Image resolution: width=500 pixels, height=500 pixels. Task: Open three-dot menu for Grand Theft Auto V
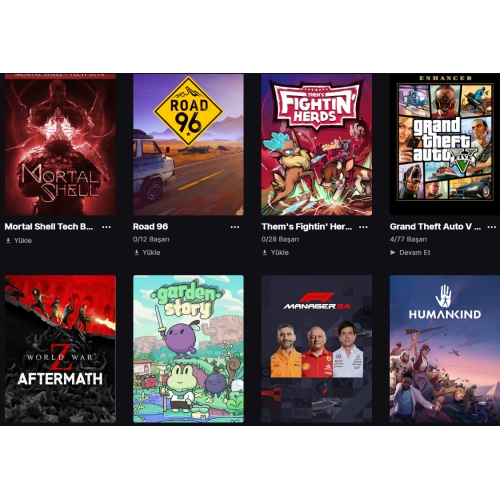click(492, 227)
